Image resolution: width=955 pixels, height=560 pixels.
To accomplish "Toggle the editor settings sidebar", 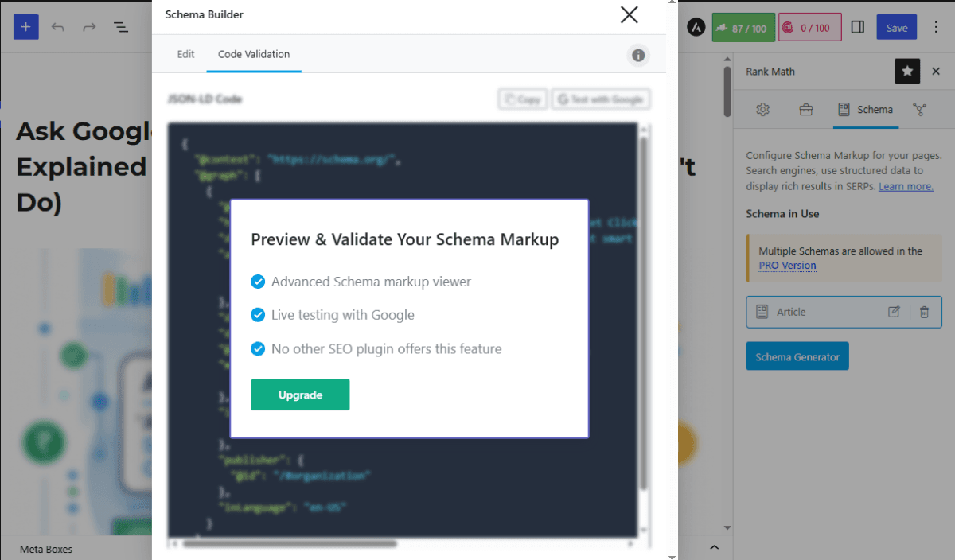I will (858, 27).
